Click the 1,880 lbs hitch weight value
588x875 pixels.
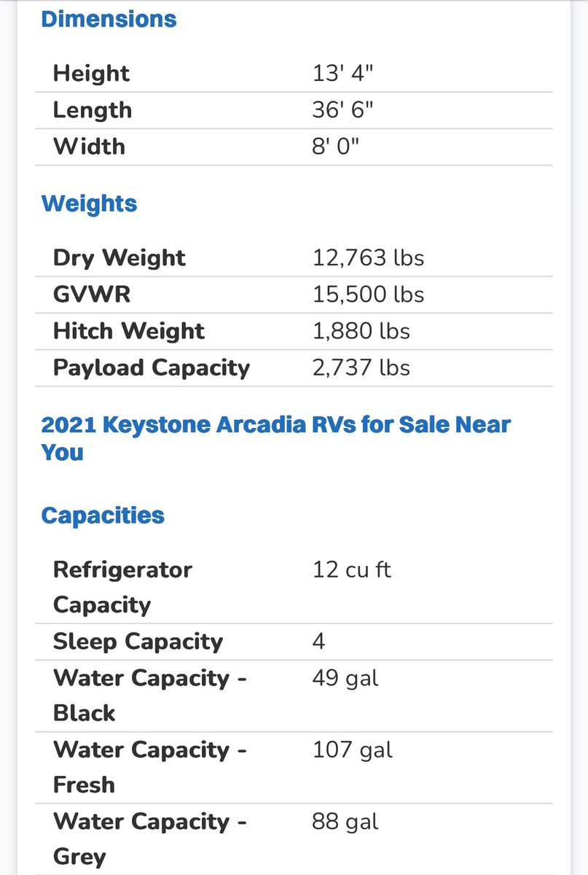(x=361, y=331)
